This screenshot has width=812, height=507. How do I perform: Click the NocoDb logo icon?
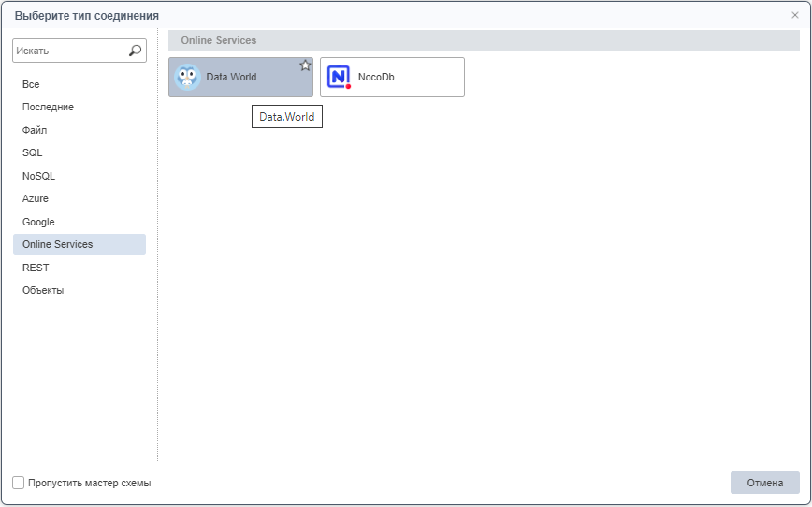point(339,78)
